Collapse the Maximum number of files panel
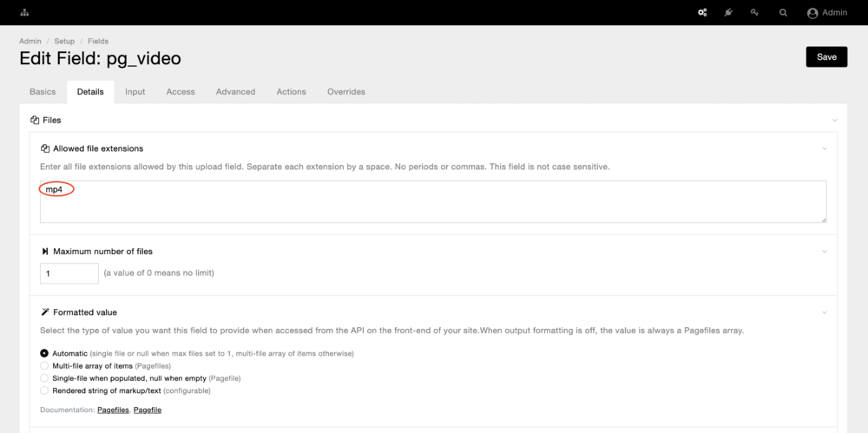This screenshot has height=433, width=868. point(825,252)
